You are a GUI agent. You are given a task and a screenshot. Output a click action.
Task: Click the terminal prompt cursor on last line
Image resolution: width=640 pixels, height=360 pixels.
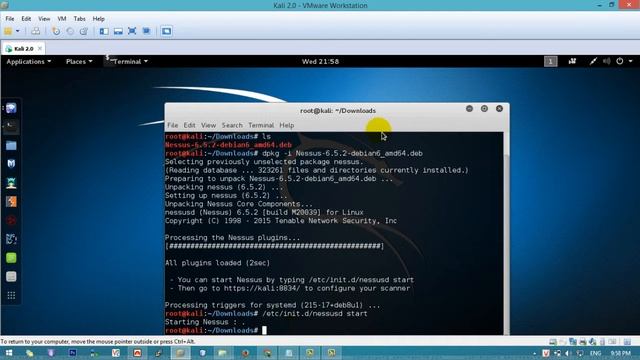pyautogui.click(x=264, y=330)
